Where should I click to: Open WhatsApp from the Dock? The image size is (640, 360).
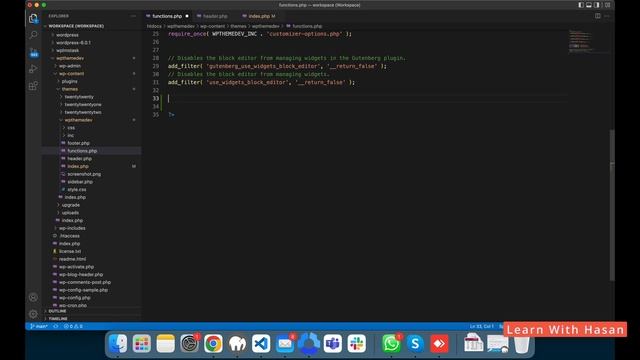pyautogui.click(x=391, y=344)
